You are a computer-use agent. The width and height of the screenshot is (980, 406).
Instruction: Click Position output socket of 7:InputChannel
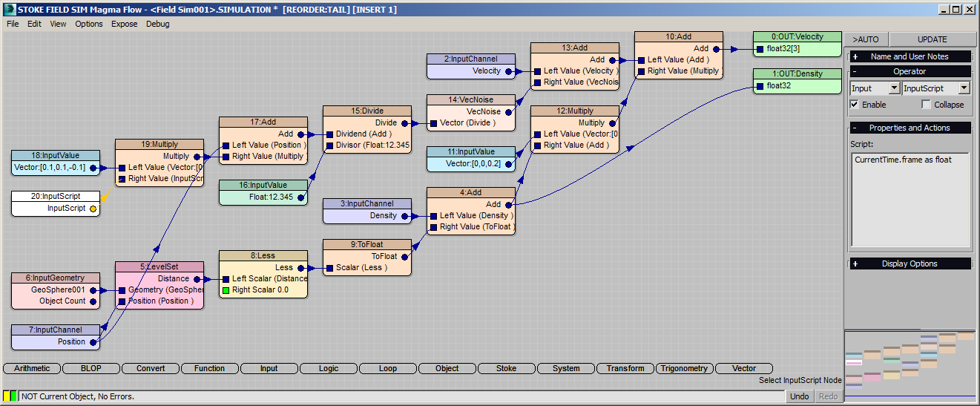tap(93, 342)
